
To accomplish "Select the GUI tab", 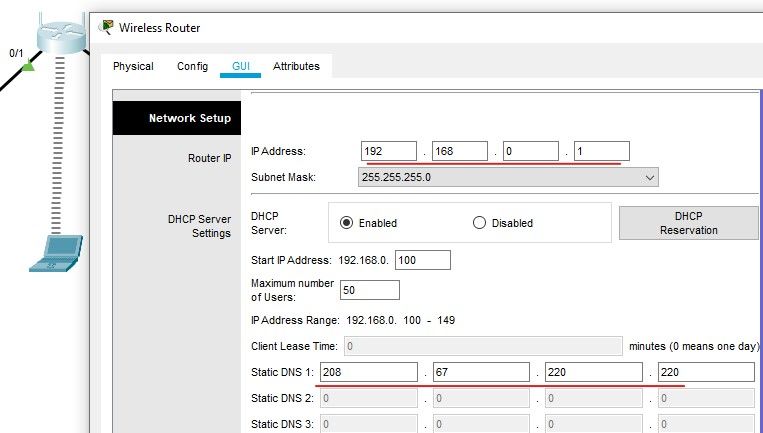I will pos(240,66).
